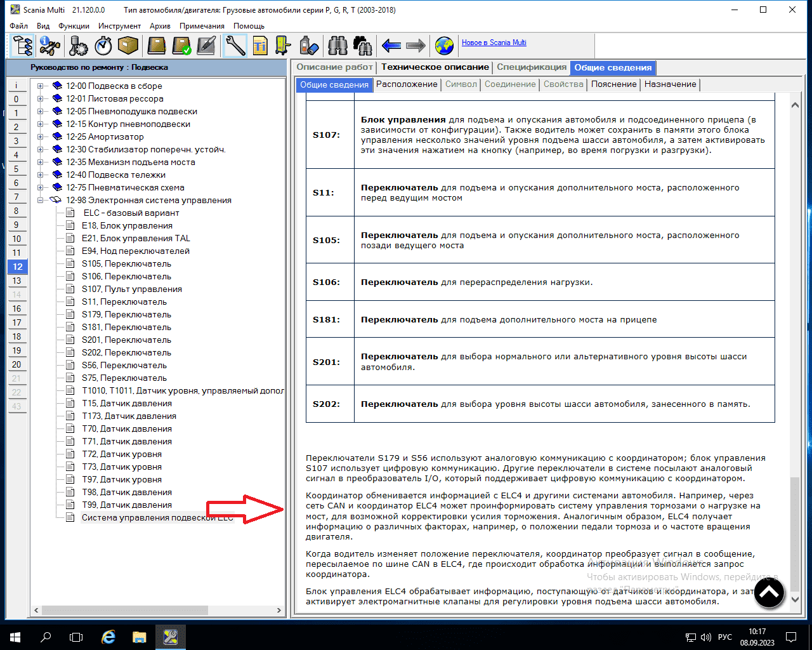
Task: Expand the 12-25 Амортизатор tree node
Action: click(41, 137)
